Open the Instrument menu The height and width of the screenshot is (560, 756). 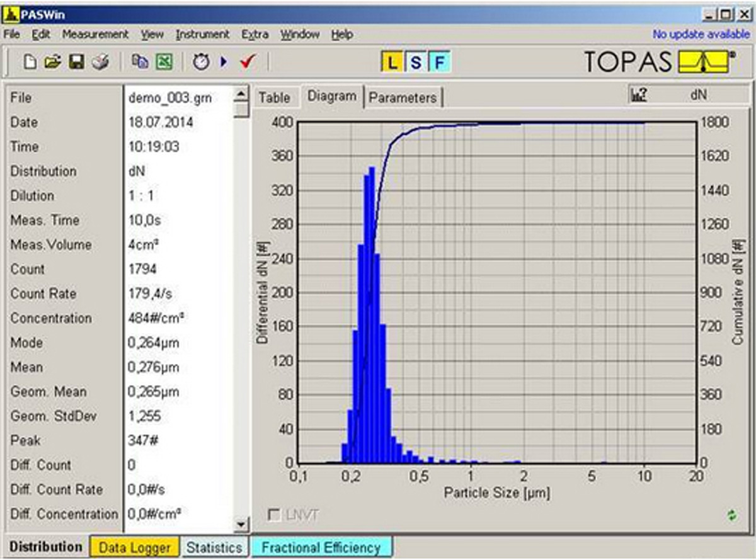pos(202,35)
